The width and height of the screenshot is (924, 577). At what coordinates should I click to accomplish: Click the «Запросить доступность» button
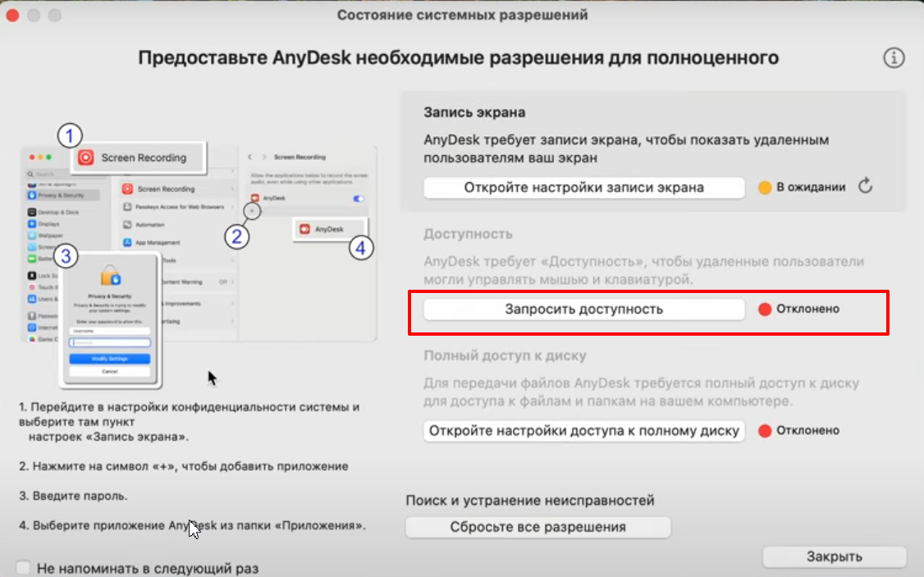pyautogui.click(x=583, y=309)
